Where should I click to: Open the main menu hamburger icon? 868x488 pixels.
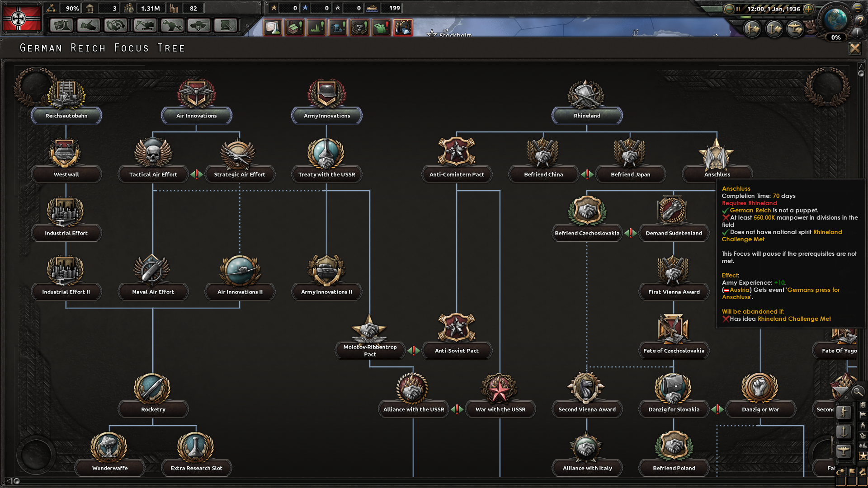858,7
